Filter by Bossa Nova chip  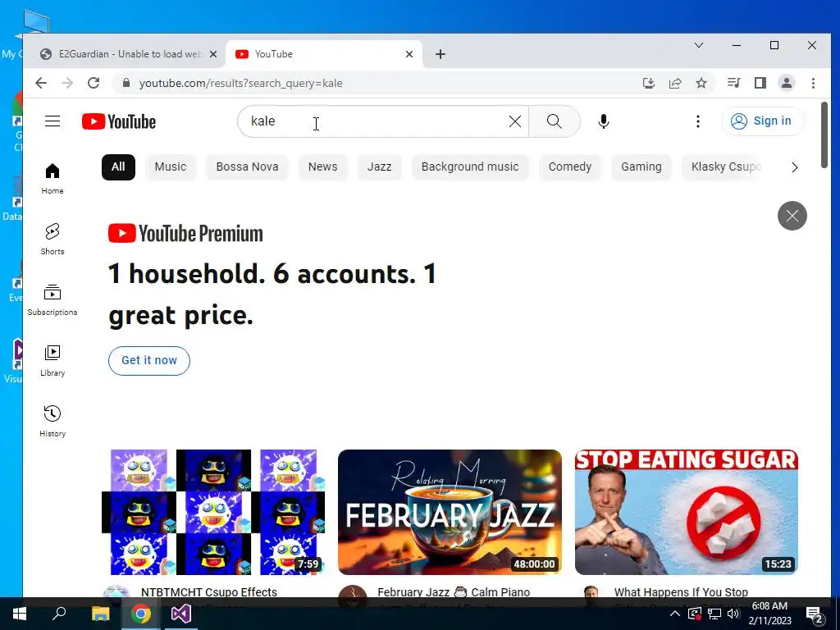point(247,167)
